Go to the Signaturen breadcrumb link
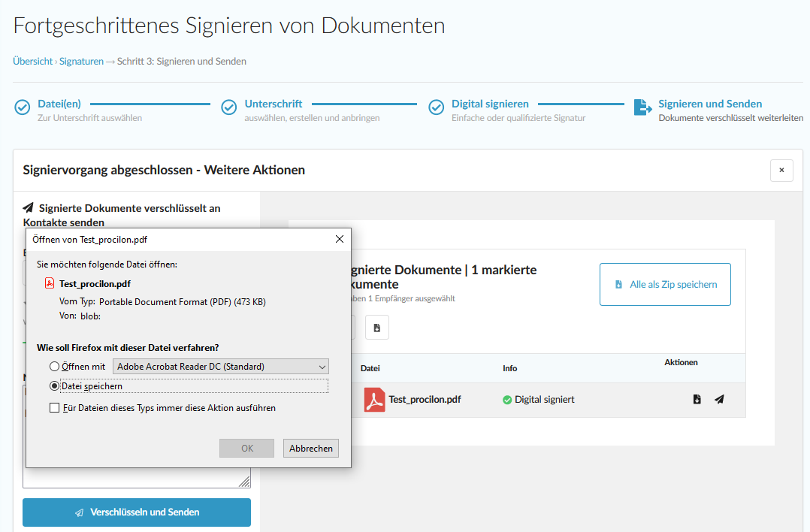810x532 pixels. pos(81,62)
